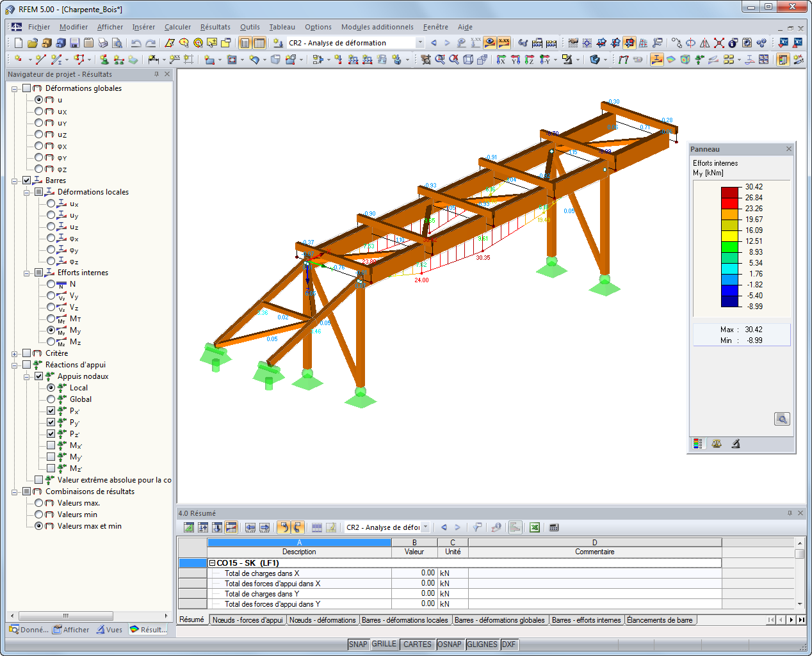Click the GRILLE button in the status bar
This screenshot has height=656, width=812.
click(384, 644)
